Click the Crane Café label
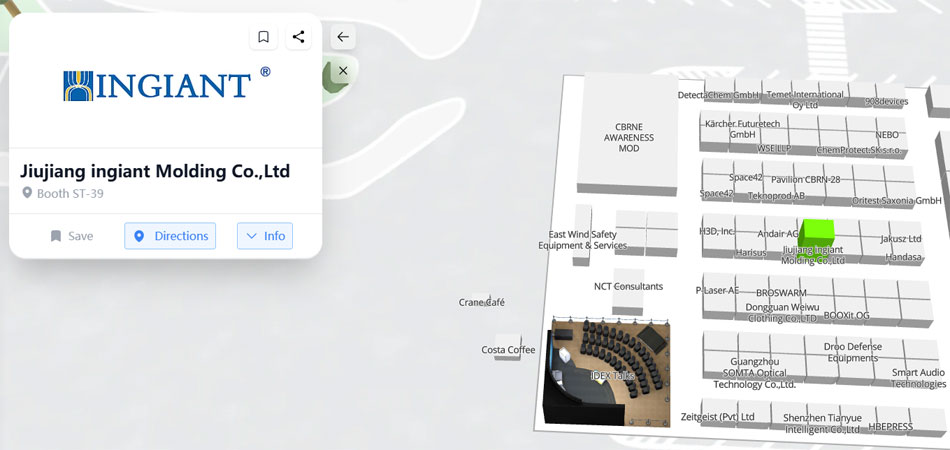 click(482, 302)
